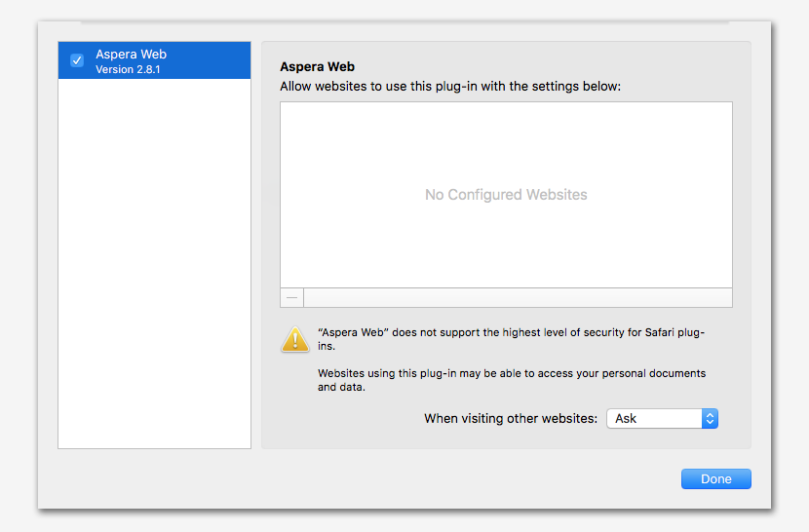This screenshot has height=532, width=809.
Task: Click the yellow warning triangle icon
Action: pos(295,339)
